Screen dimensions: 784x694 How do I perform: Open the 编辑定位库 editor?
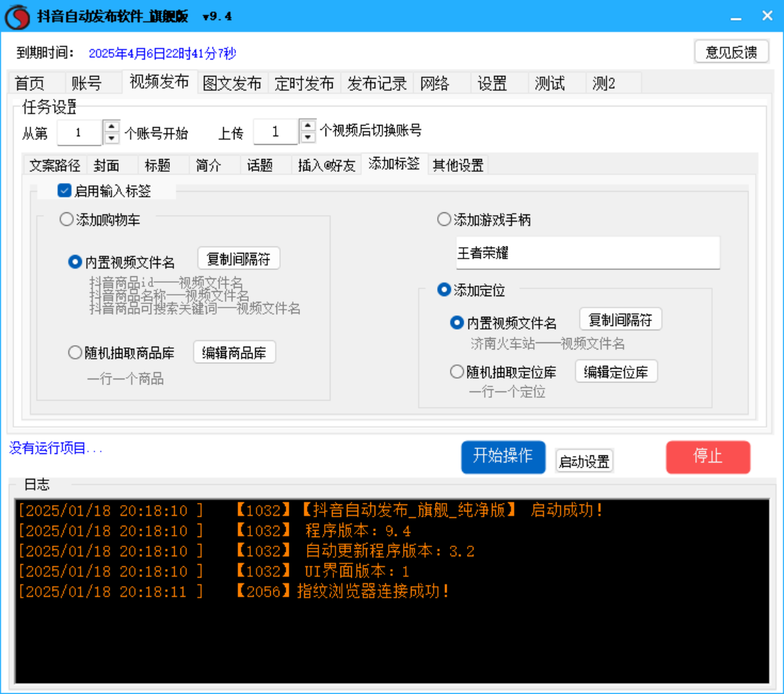coord(616,372)
